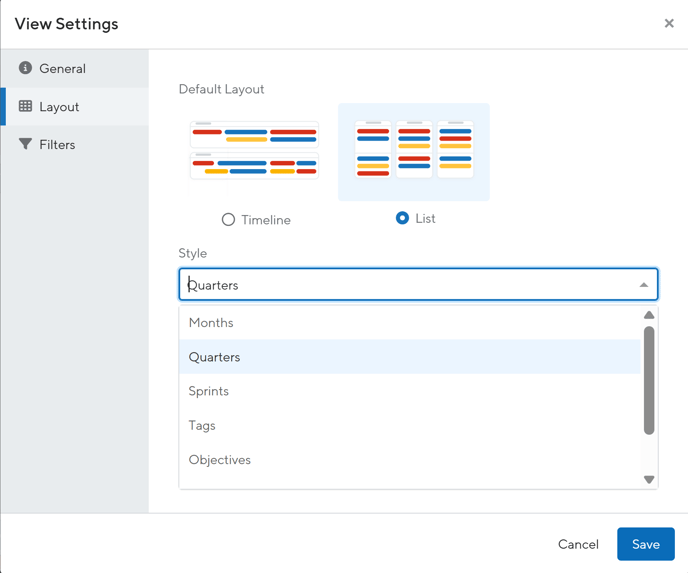The width and height of the screenshot is (688, 573).
Task: Click the Filters funnel icon
Action: pyautogui.click(x=25, y=144)
